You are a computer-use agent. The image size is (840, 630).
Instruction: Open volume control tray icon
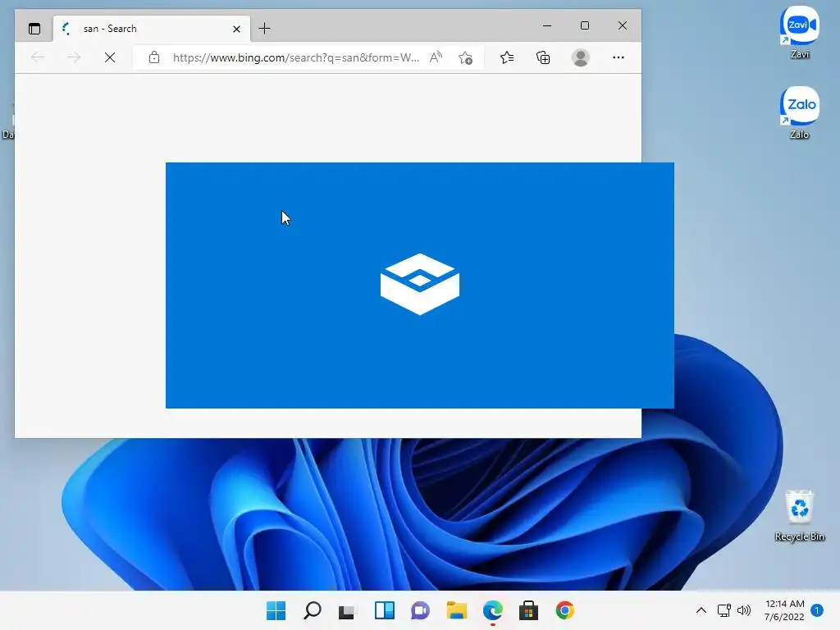tap(743, 610)
